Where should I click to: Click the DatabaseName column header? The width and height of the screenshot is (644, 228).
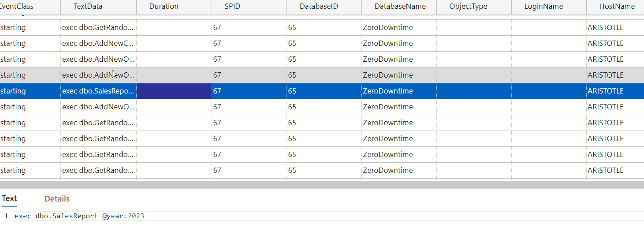pos(400,7)
